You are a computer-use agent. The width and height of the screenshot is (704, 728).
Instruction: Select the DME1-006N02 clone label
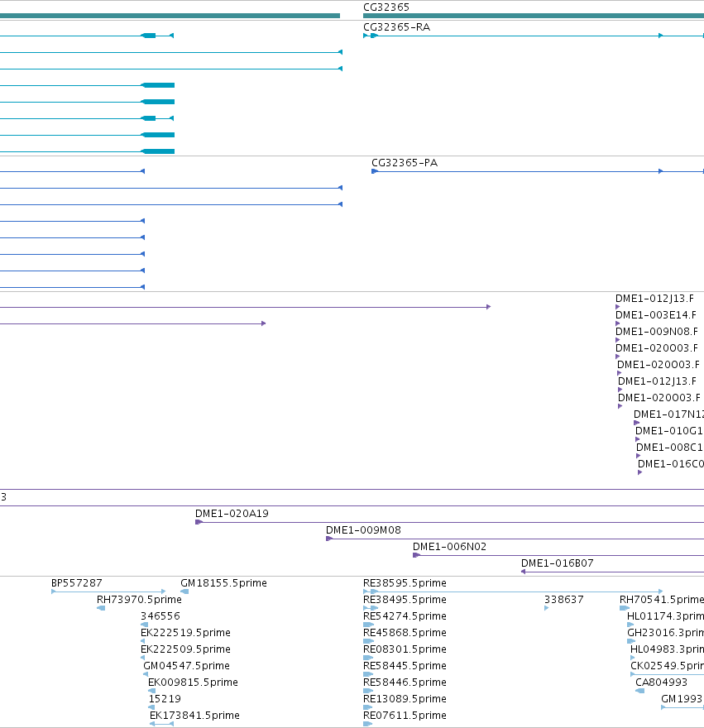click(x=449, y=547)
